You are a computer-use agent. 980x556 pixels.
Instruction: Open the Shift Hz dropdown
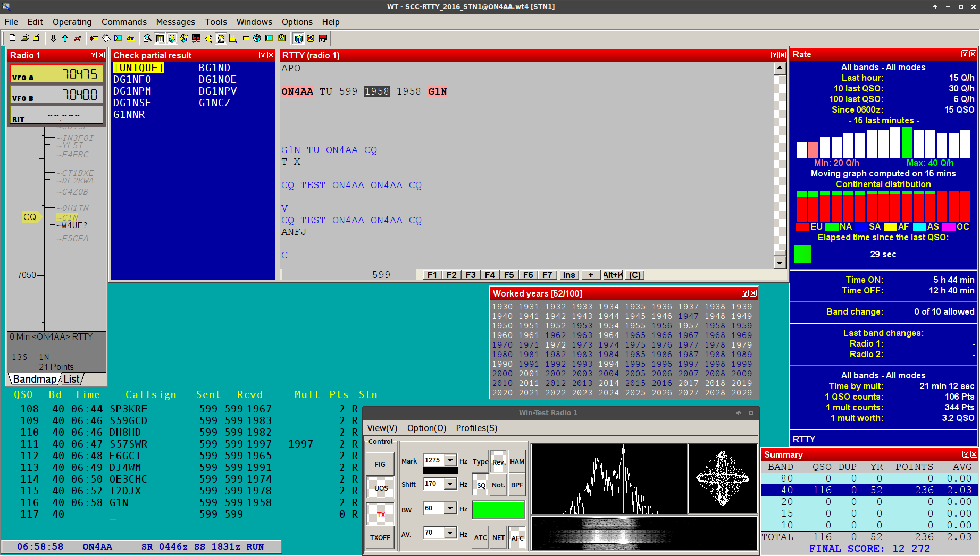point(450,484)
